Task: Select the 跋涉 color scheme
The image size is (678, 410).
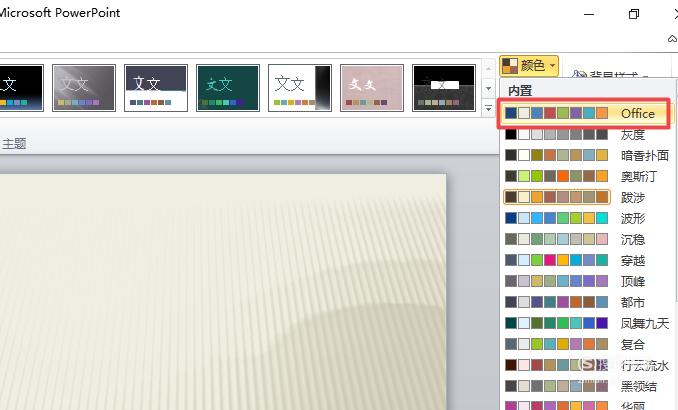Action: click(x=586, y=197)
